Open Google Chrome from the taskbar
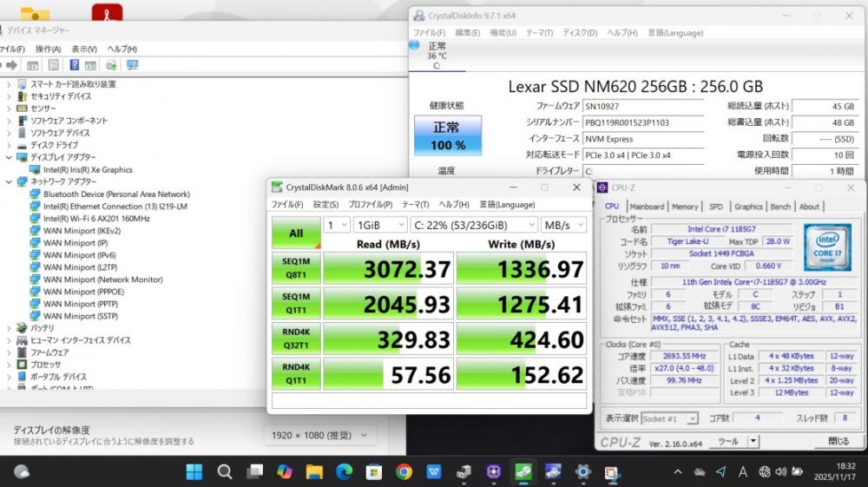 point(404,471)
